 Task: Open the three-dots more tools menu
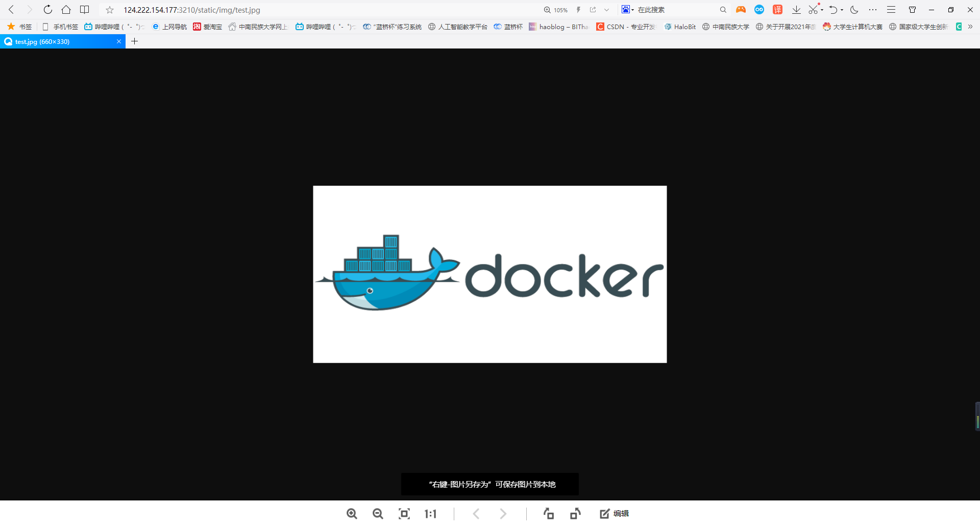click(873, 10)
